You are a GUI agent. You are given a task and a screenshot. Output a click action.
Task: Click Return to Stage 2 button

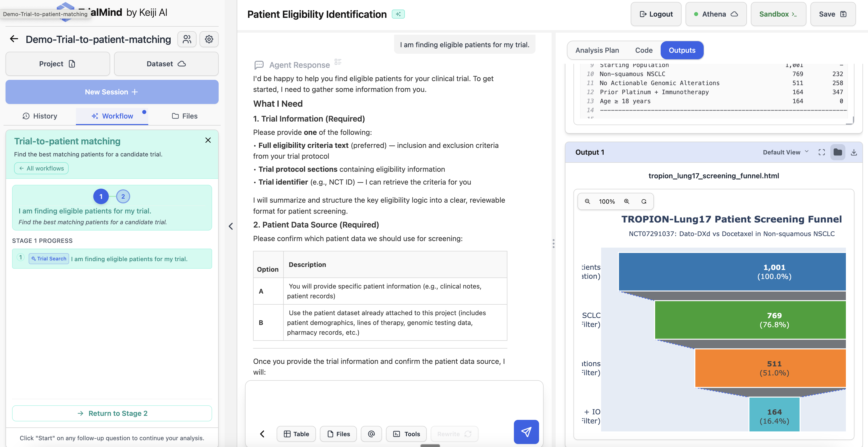coord(112,413)
